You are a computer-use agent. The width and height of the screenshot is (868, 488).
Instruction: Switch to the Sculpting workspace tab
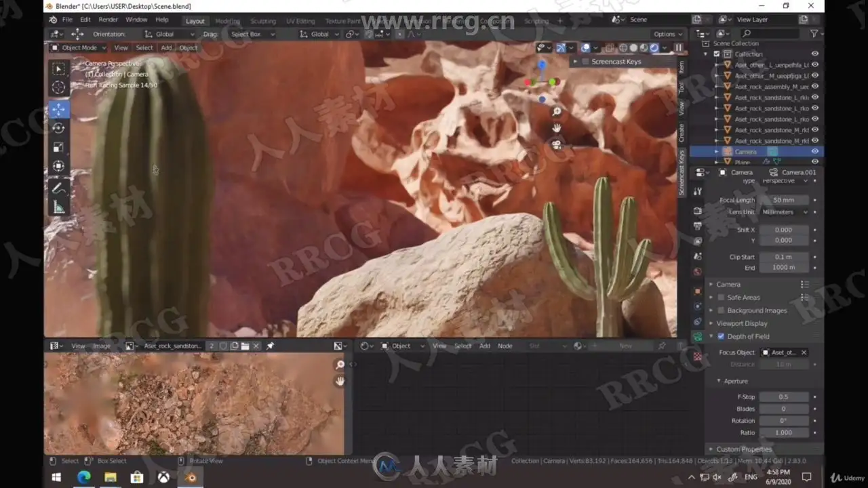[263, 21]
